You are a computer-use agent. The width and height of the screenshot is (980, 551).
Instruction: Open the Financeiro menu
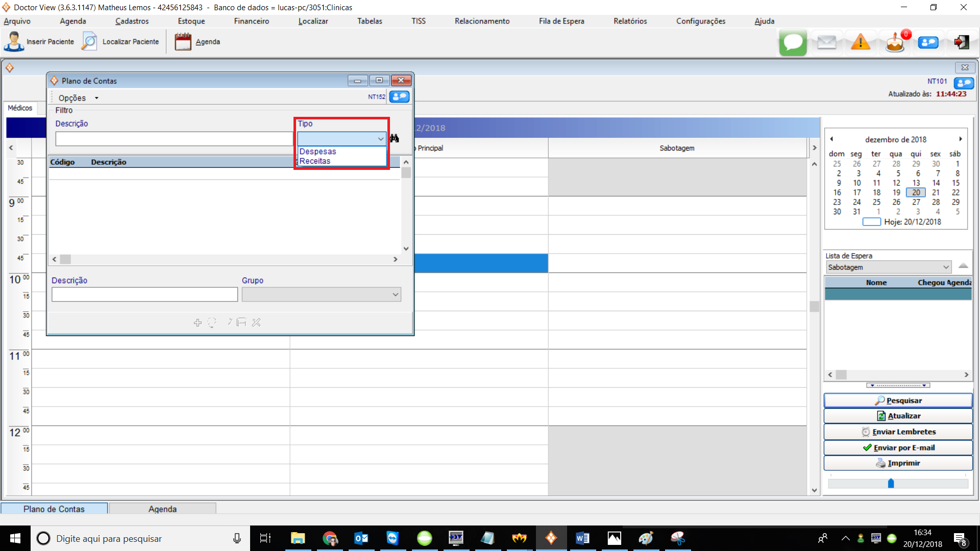[251, 21]
